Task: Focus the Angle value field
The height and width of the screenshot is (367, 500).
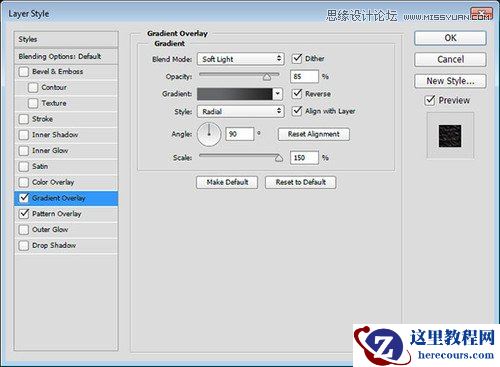Action: click(x=240, y=134)
